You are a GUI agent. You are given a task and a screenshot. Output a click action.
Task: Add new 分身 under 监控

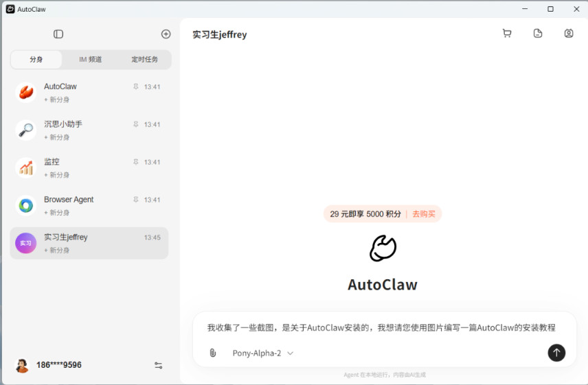click(57, 175)
